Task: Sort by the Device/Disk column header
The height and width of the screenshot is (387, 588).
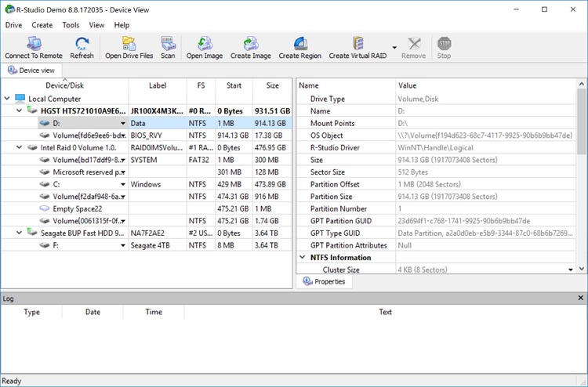Action: click(64, 85)
